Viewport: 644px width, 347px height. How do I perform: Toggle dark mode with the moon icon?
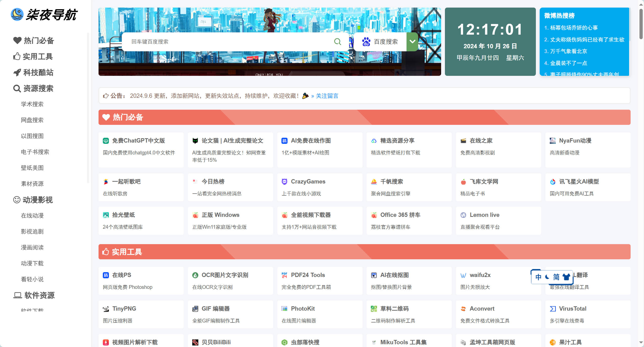(x=546, y=277)
